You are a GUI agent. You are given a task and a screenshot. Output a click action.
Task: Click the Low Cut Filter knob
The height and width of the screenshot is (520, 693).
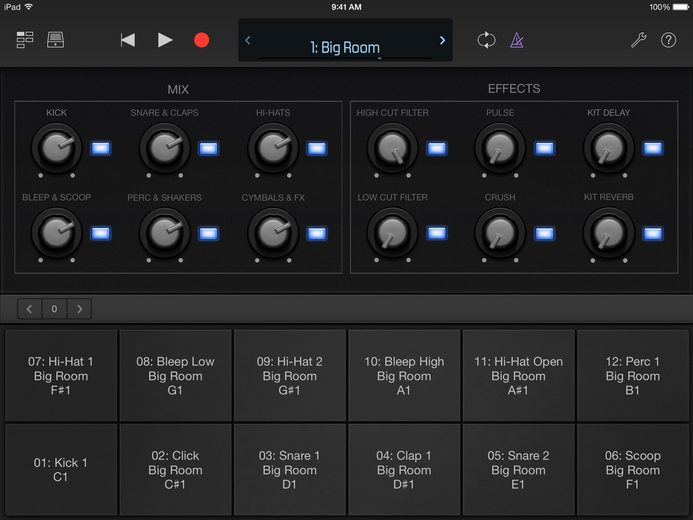[x=392, y=233]
